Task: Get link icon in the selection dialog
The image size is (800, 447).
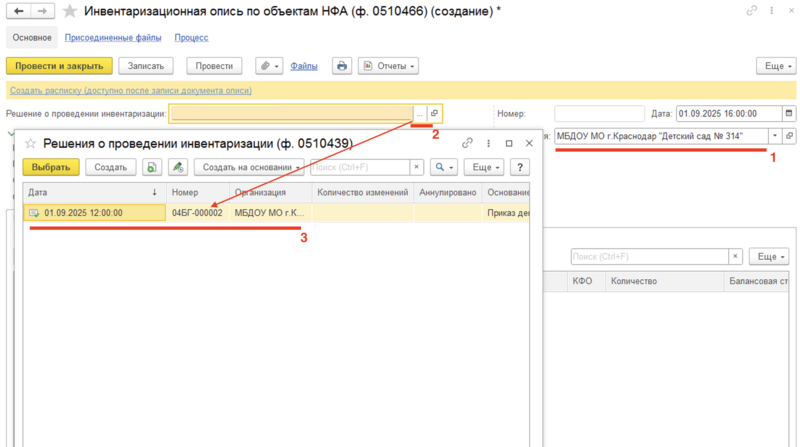Action: [467, 144]
